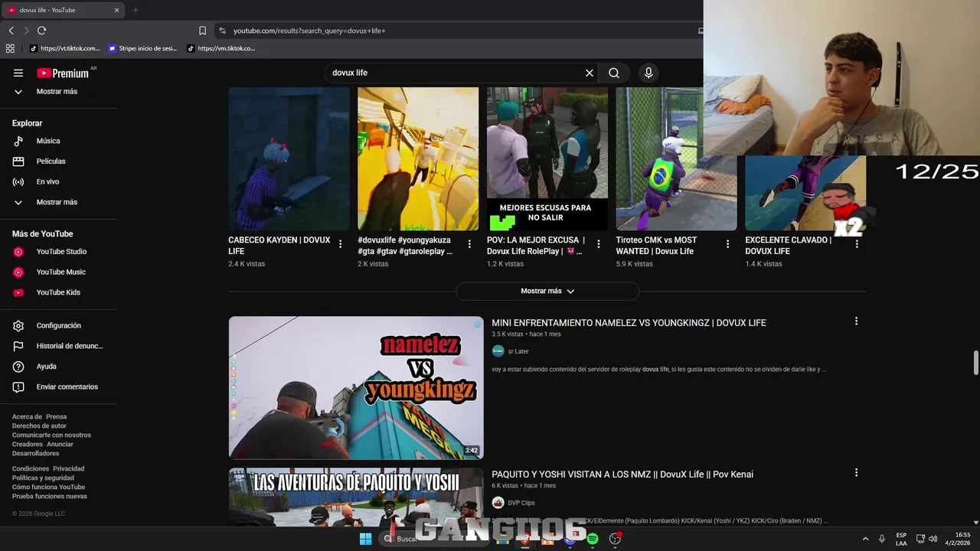The image size is (980, 551).
Task: Open the vm.tiktok.com bookmark
Action: point(221,48)
